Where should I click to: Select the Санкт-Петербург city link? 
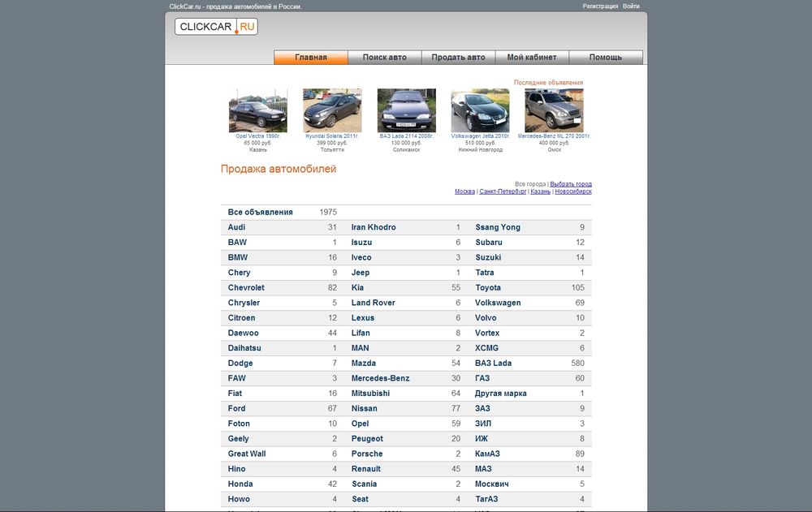tap(503, 191)
